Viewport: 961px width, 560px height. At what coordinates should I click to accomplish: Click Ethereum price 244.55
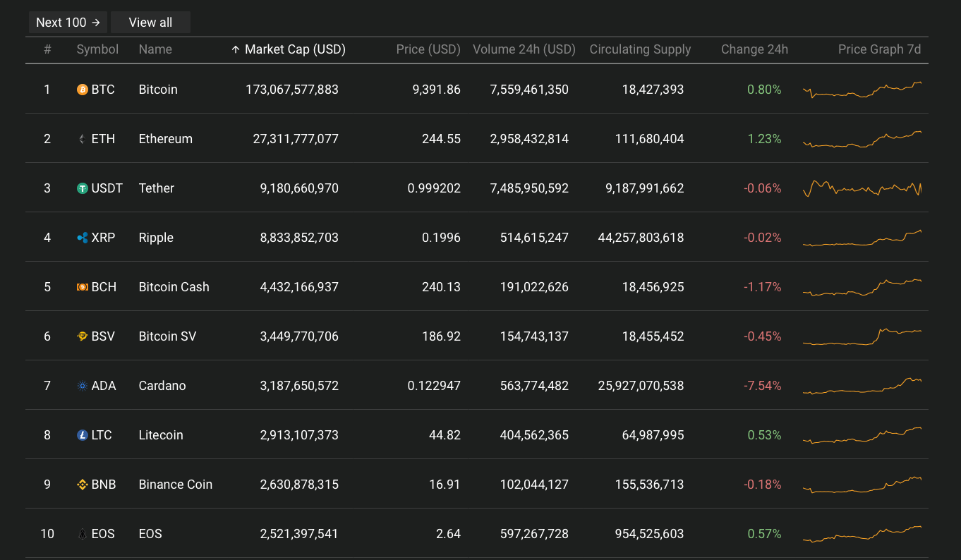(x=442, y=139)
